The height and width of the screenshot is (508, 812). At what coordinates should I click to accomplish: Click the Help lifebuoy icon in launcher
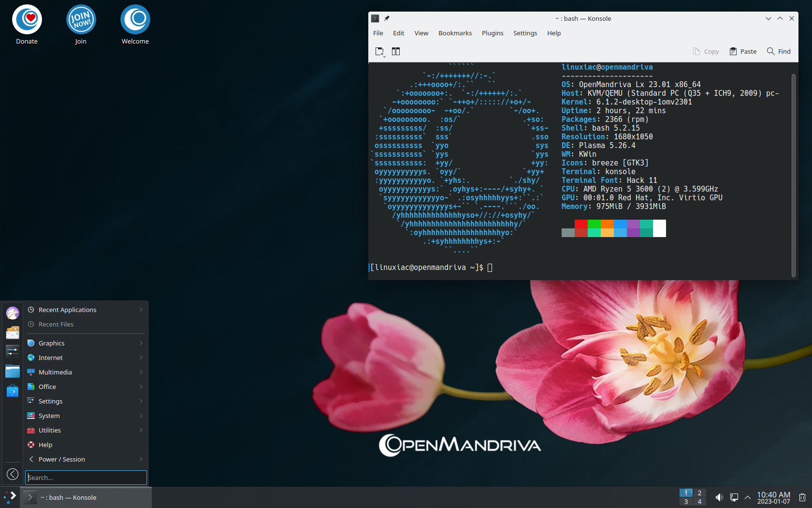31,445
